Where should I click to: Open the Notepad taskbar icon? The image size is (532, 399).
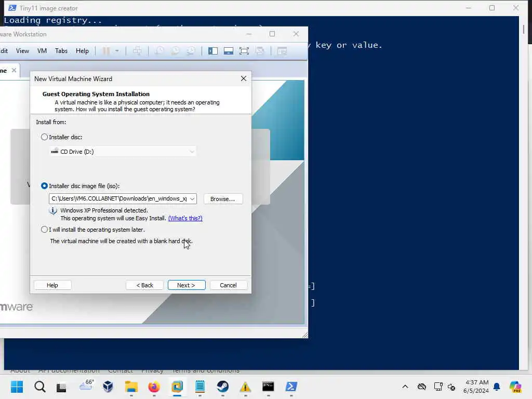pyautogui.click(x=200, y=387)
